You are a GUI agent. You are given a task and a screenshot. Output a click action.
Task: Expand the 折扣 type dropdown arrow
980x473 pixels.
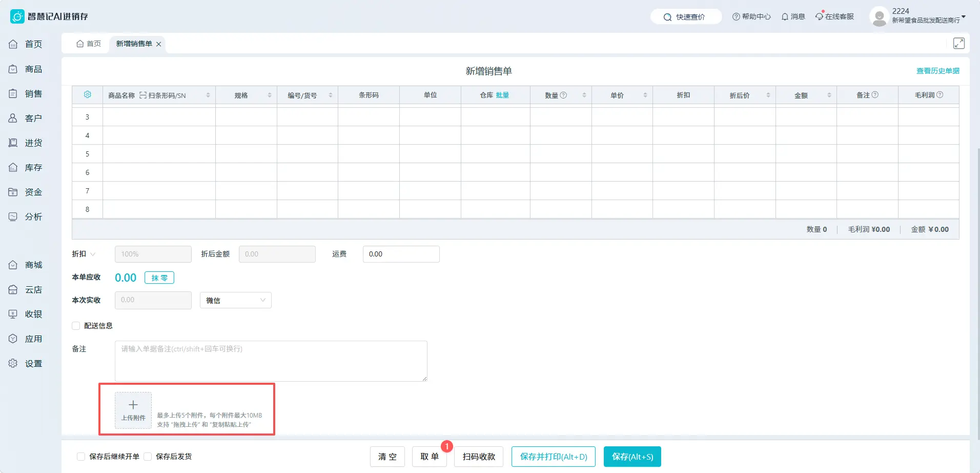click(x=93, y=254)
